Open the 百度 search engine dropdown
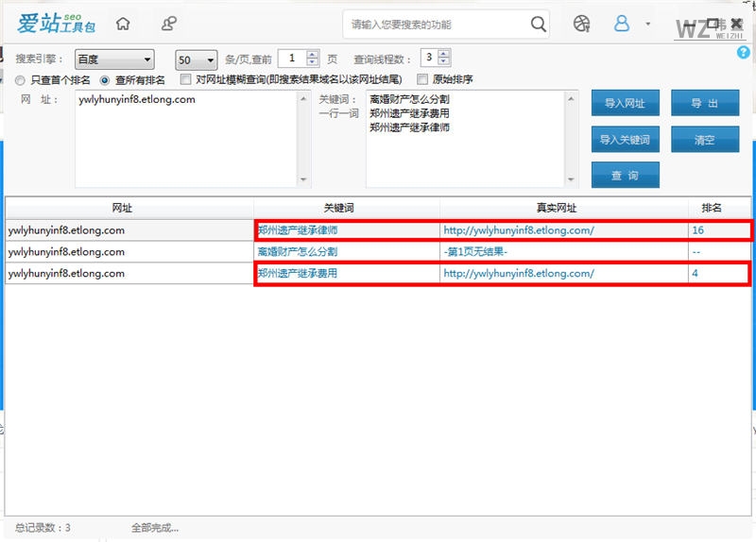This screenshot has width=756, height=542. [x=113, y=59]
